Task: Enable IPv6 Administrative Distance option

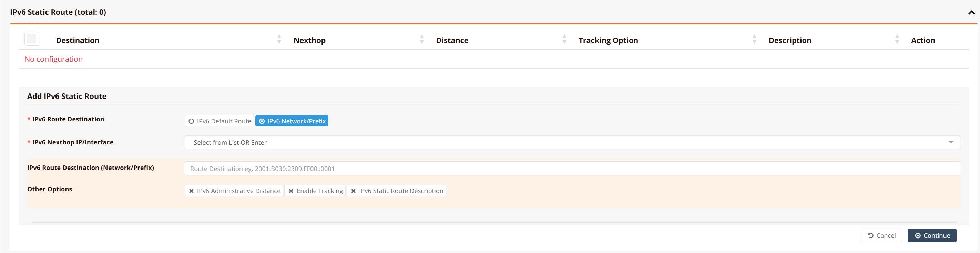Action: (234, 191)
